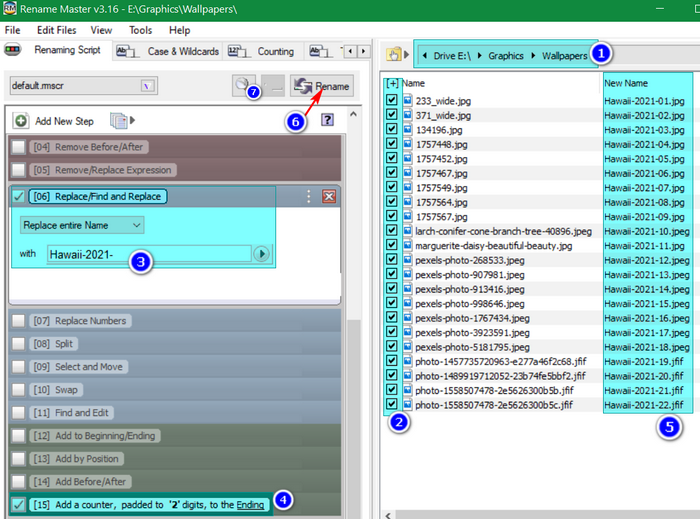Switch to the Case & Wildcards tab
Image resolution: width=700 pixels, height=519 pixels.
pos(168,51)
